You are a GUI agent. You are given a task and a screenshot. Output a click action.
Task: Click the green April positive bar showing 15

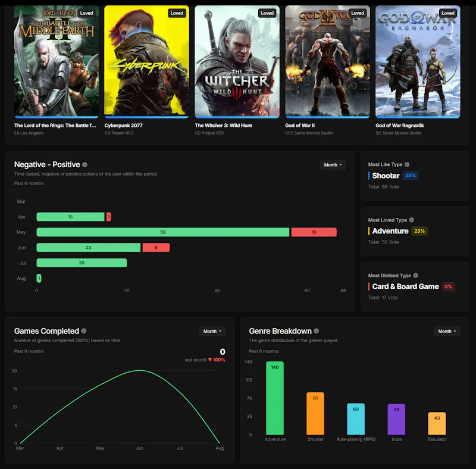point(70,217)
